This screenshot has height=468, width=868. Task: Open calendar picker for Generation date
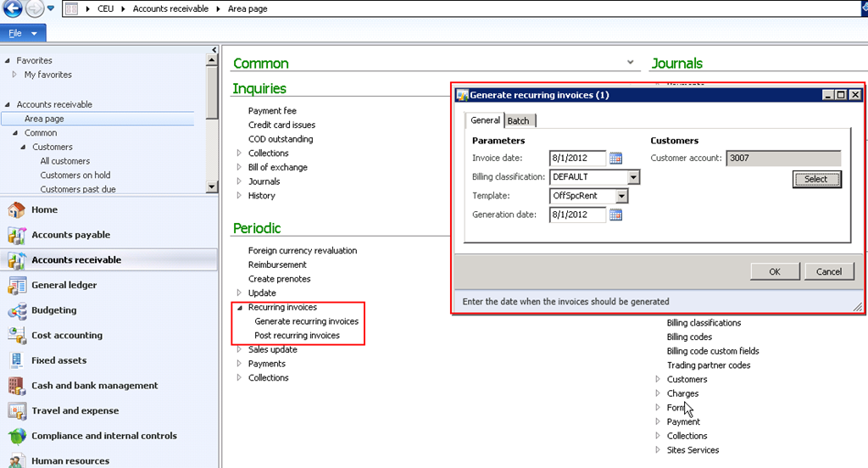point(616,215)
